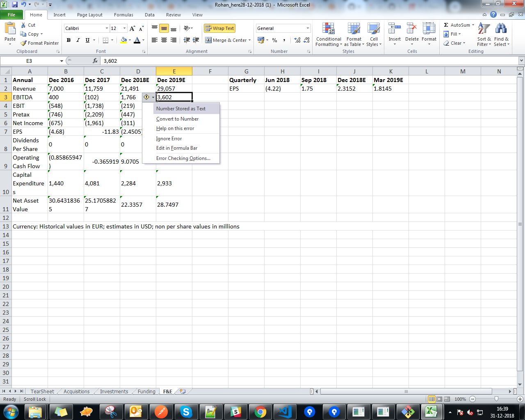Toggle Wrap Text button
Screen dimensions: 525x420
click(219, 28)
